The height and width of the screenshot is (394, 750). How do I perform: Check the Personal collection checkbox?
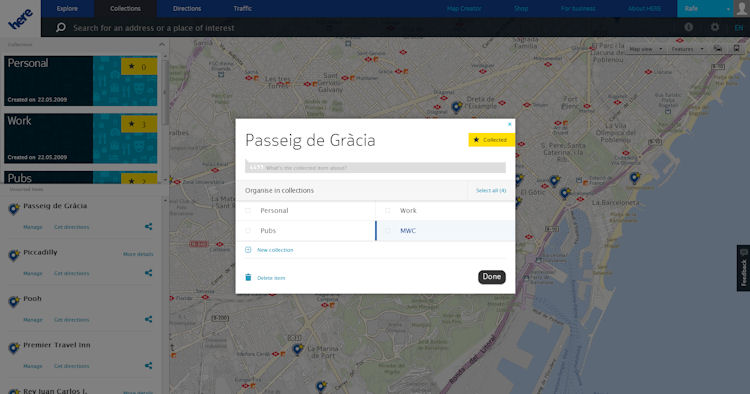pos(248,210)
